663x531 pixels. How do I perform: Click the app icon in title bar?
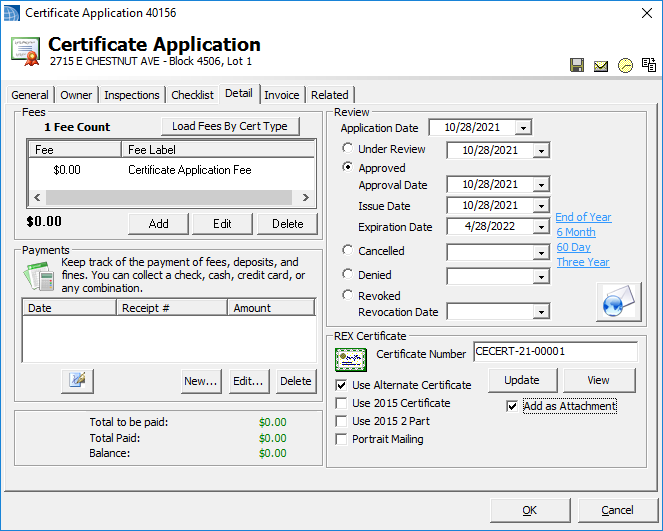[x=11, y=13]
